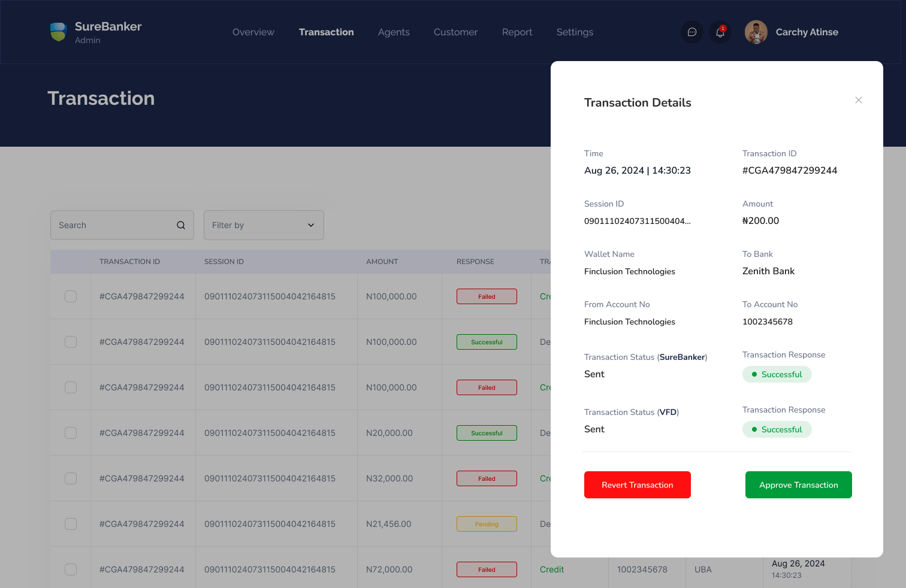Viewport: 906px width, 588px height.
Task: Click the Failed badge in N72,000.00 row
Action: click(x=487, y=569)
